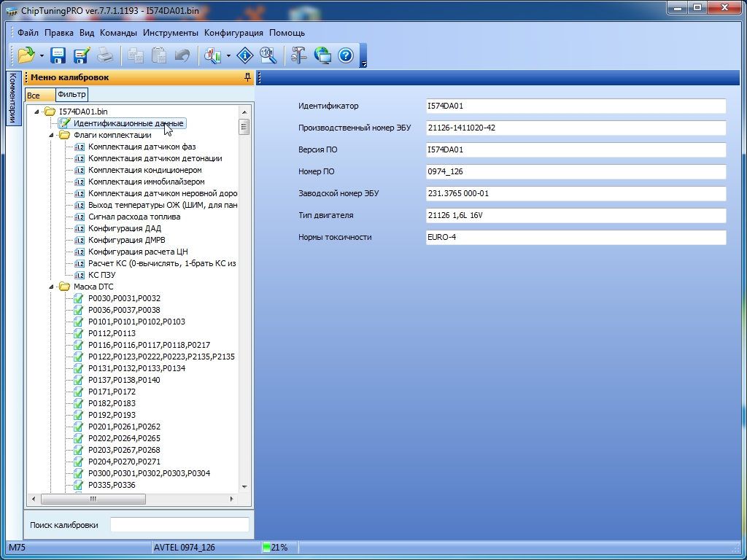Open the dropdown arrow beside the Open file icon

point(42,55)
